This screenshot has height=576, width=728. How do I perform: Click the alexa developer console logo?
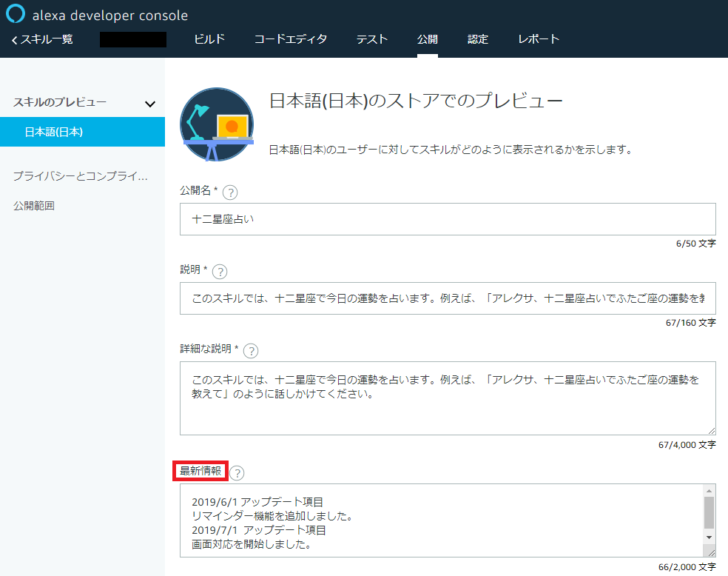coord(14,13)
